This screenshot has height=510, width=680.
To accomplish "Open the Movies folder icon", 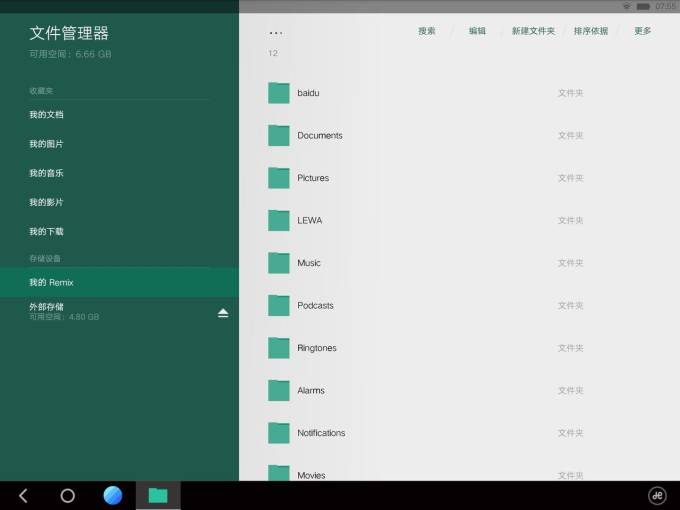I will pos(278,472).
